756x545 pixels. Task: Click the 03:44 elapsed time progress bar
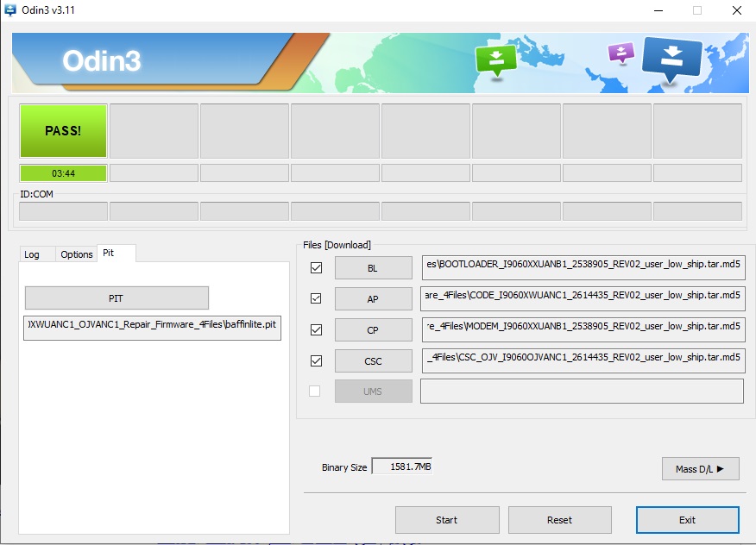click(x=63, y=173)
